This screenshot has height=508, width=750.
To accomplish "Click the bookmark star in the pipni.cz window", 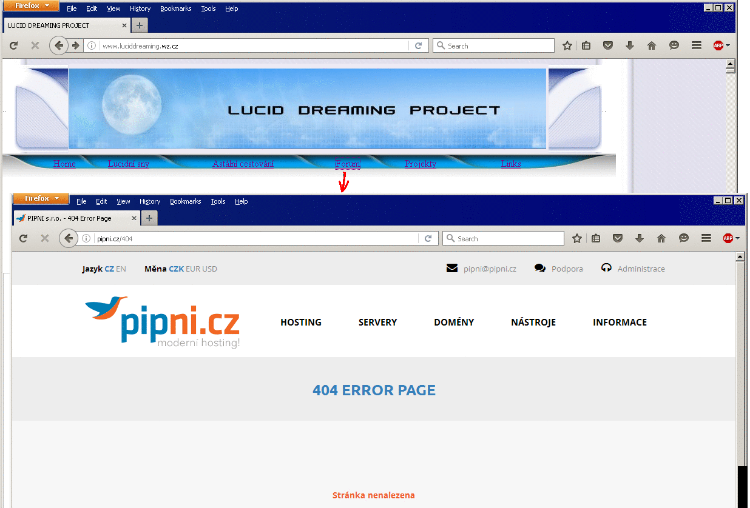I will point(576,239).
